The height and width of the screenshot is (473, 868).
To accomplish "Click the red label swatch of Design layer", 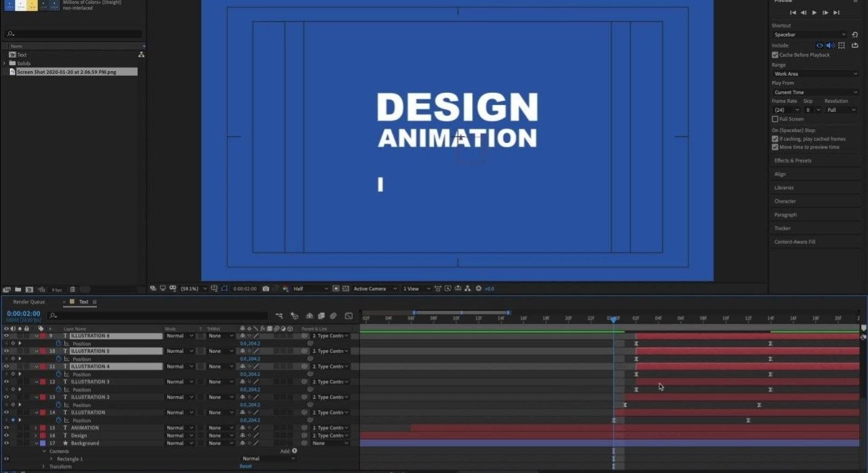I will [x=43, y=436].
